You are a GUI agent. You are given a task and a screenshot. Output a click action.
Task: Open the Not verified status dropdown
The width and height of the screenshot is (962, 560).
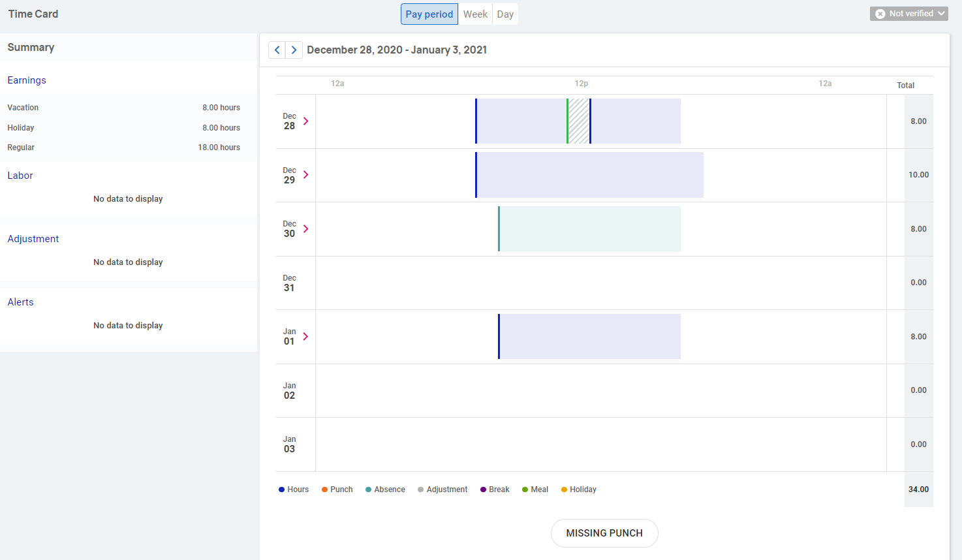908,14
